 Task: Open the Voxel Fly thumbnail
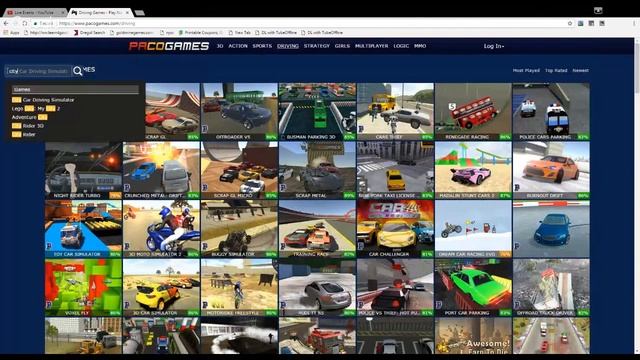[x=83, y=288]
